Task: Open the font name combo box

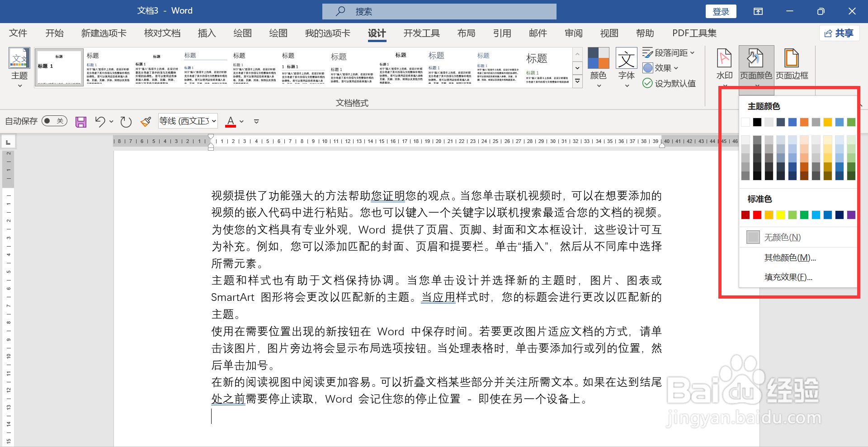Action: click(188, 121)
